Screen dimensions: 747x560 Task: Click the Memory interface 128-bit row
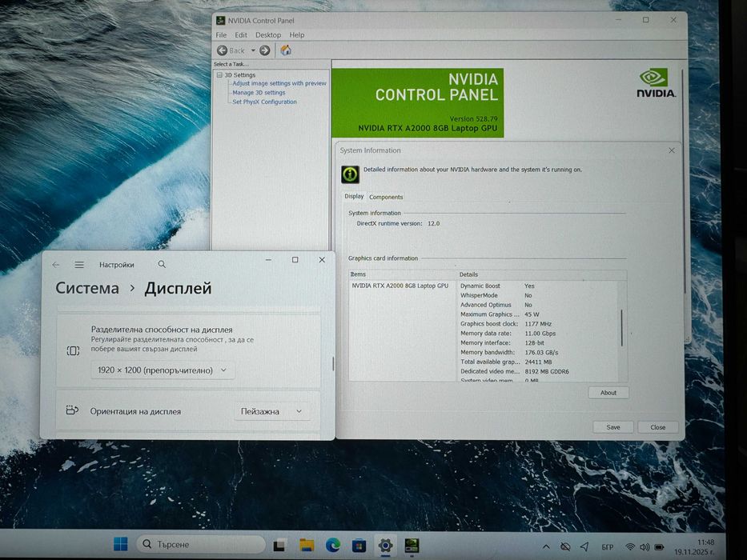pos(538,343)
